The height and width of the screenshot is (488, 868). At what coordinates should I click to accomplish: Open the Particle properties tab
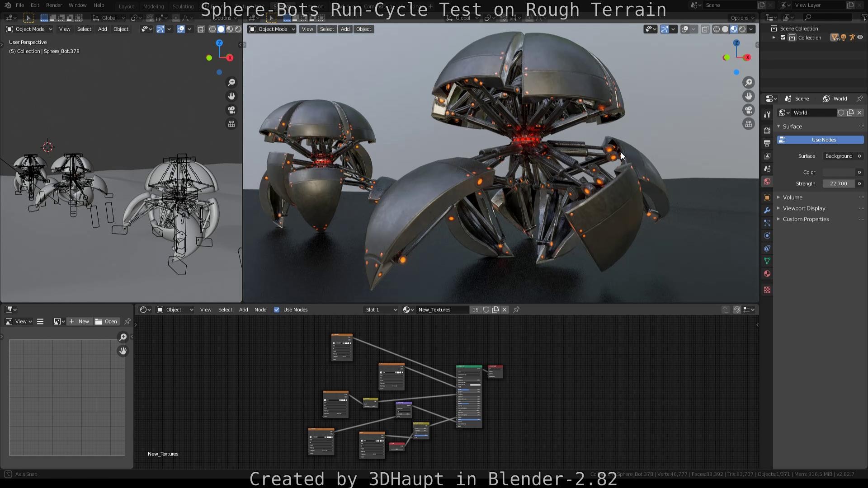tap(767, 223)
